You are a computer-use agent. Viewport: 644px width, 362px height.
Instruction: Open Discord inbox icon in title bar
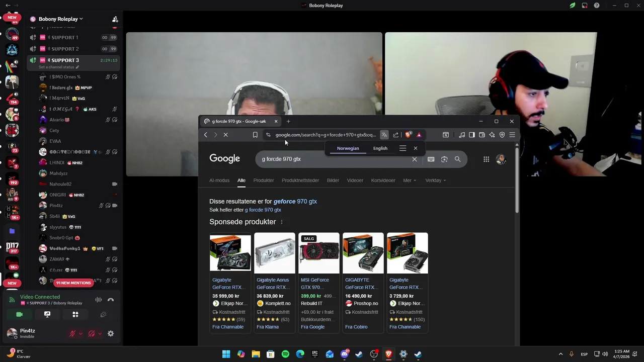tap(585, 6)
